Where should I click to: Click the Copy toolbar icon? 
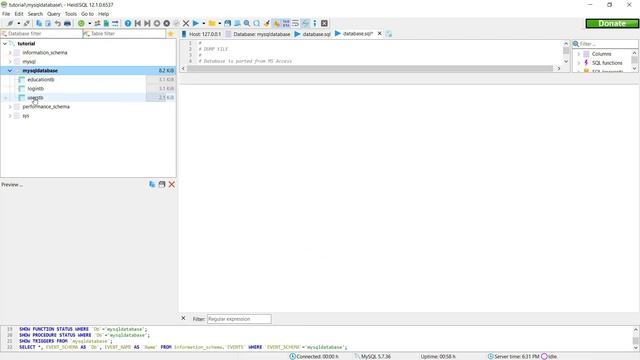[39, 24]
